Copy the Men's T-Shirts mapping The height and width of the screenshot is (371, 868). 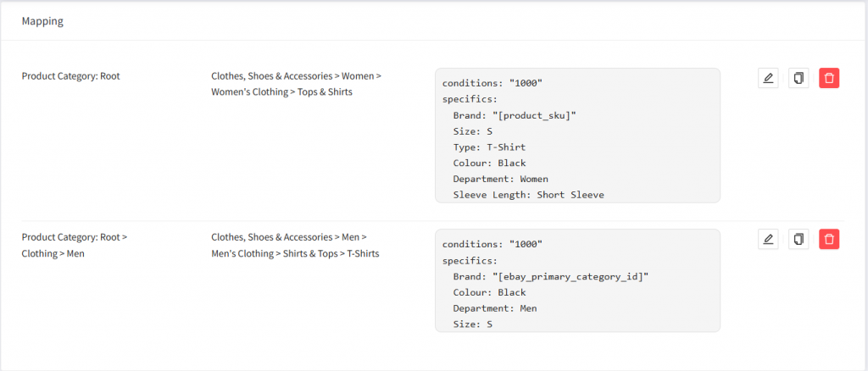(798, 240)
